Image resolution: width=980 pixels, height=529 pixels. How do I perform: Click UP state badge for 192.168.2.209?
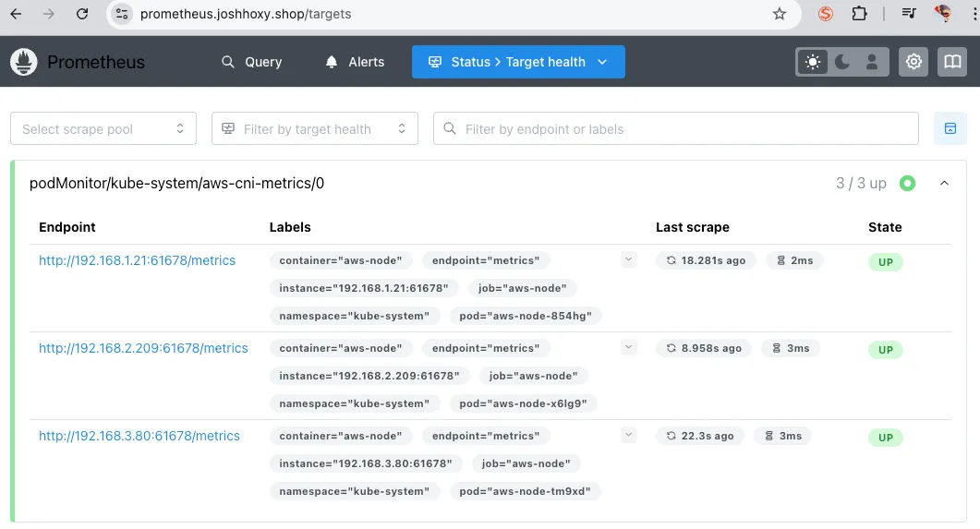[x=886, y=350]
